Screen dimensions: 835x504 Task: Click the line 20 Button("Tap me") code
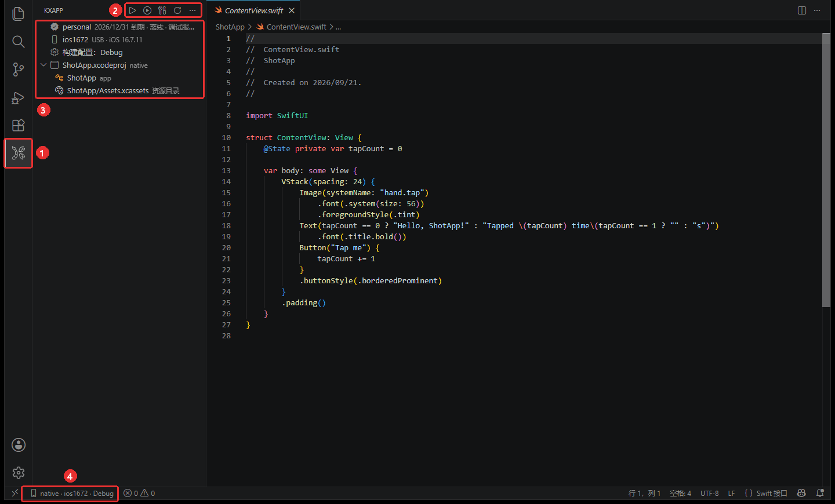[x=339, y=248]
